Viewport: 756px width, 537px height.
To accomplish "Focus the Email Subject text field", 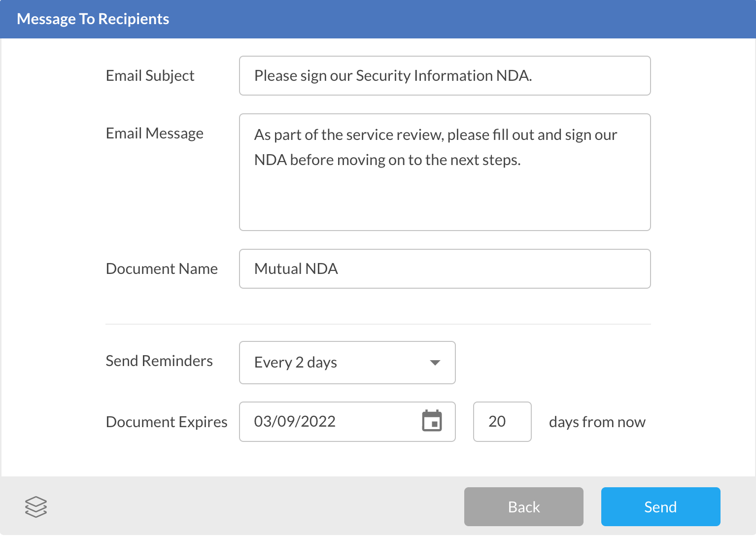I will coord(445,76).
